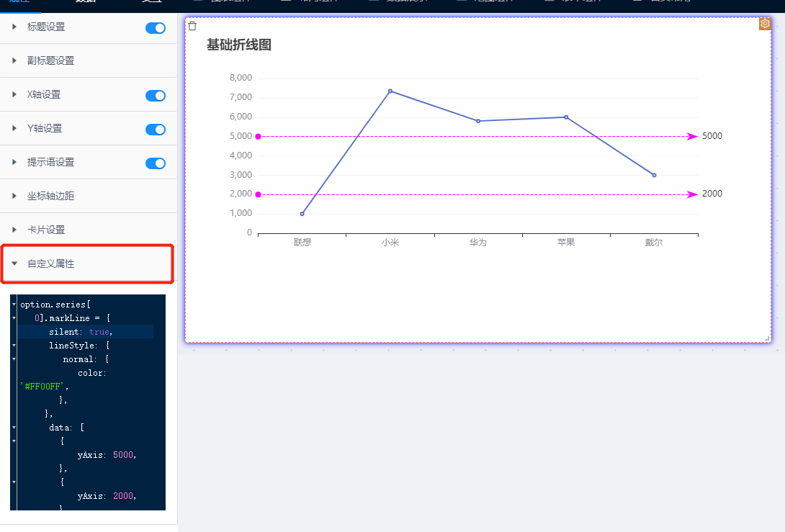Click the y-axis value 4,000
The height and width of the screenshot is (532, 785).
241,155
